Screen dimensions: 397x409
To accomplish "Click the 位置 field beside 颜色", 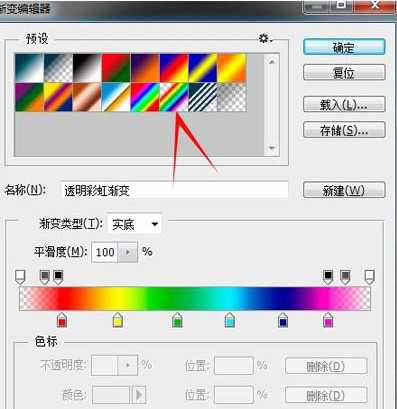I will coord(234,395).
